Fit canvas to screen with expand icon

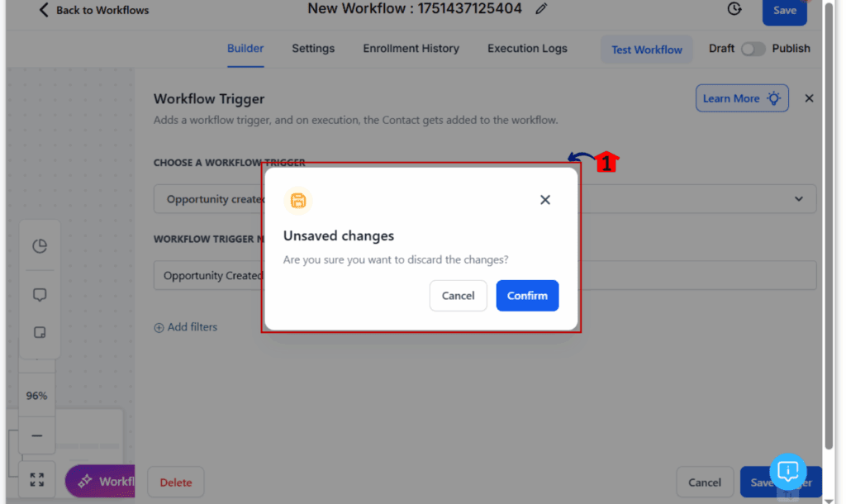click(36, 479)
